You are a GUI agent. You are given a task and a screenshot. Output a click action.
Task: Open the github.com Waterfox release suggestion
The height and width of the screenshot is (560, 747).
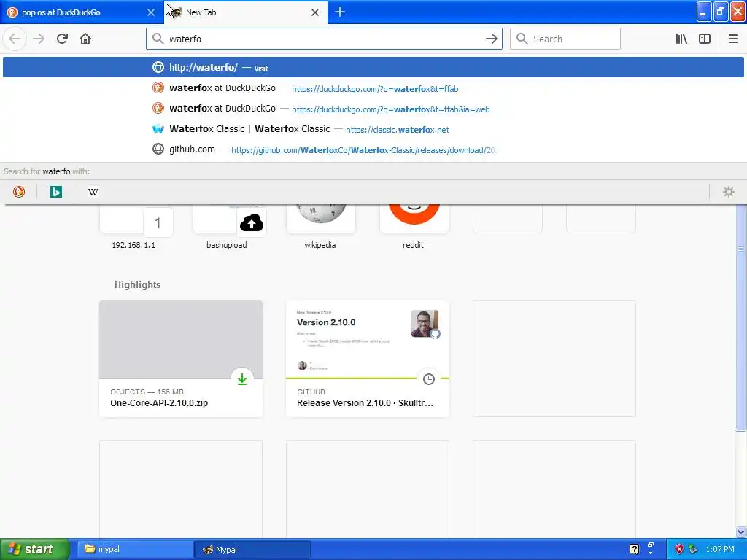[373, 149]
